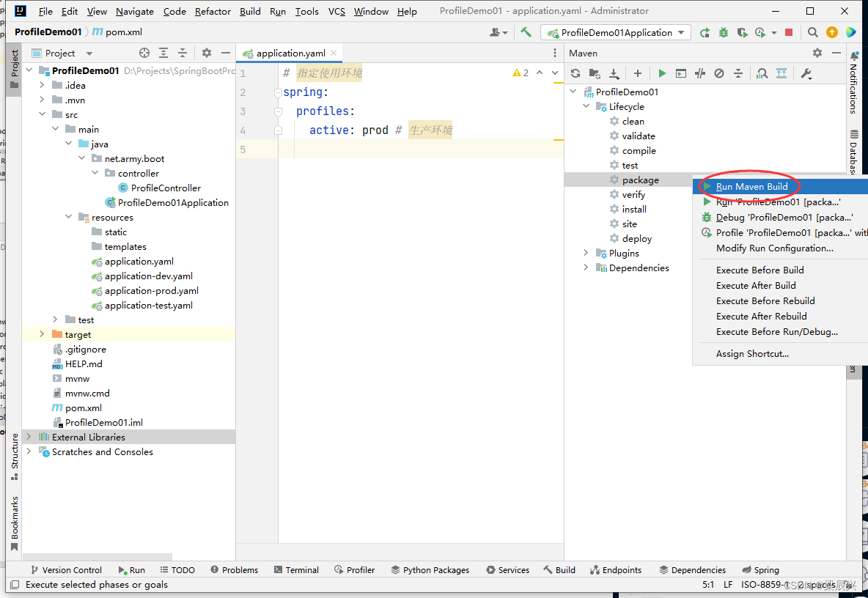Close the application.yaml tab

point(334,53)
